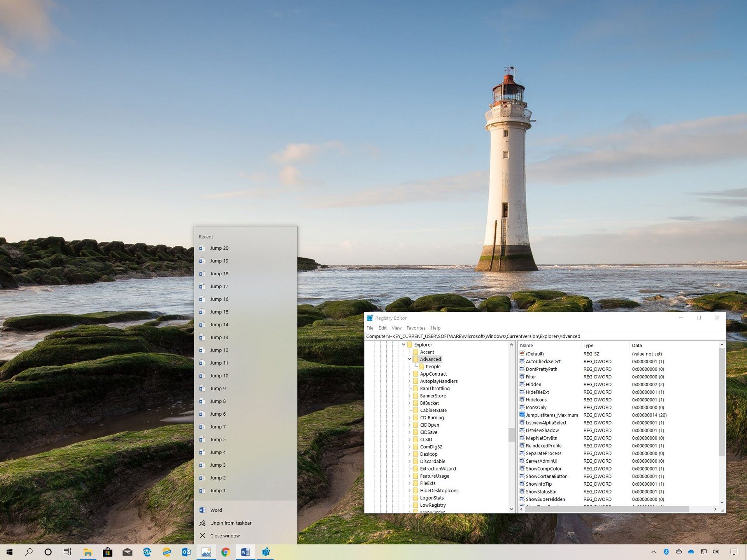Screen dimensions: 747x560
Task: Click the File Explorer taskbar icon
Action: 88,552
